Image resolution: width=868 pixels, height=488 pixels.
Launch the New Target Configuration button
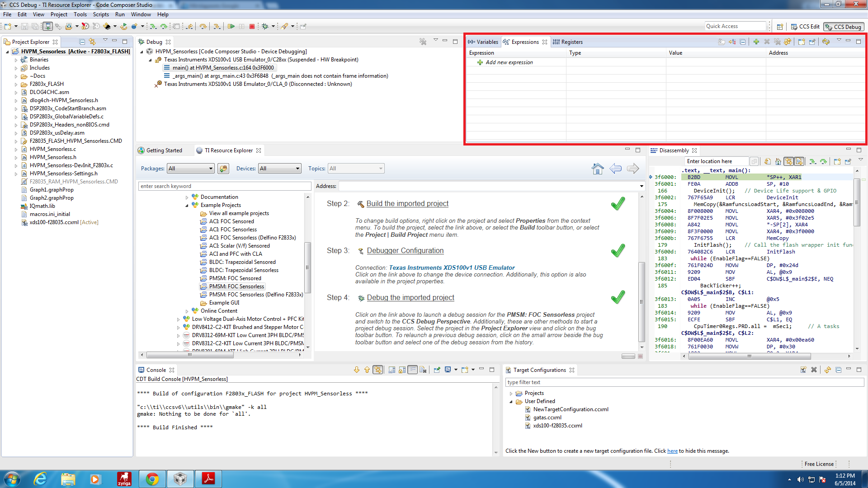click(803, 370)
